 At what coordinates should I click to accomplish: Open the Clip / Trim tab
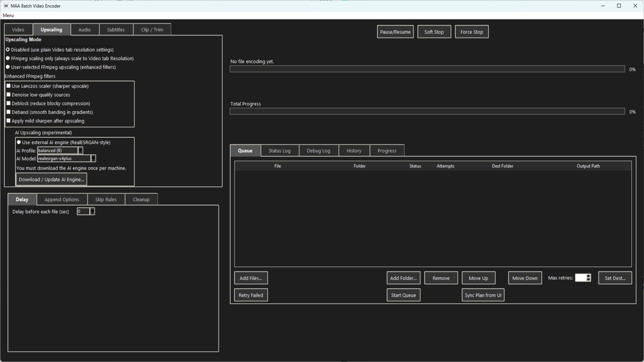click(152, 29)
